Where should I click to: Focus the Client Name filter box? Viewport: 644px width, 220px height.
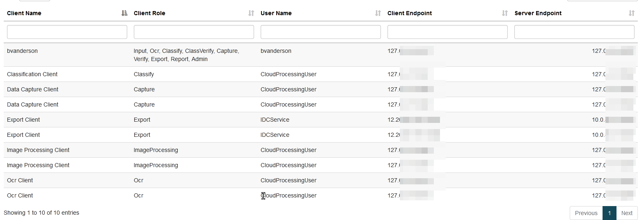(x=67, y=32)
